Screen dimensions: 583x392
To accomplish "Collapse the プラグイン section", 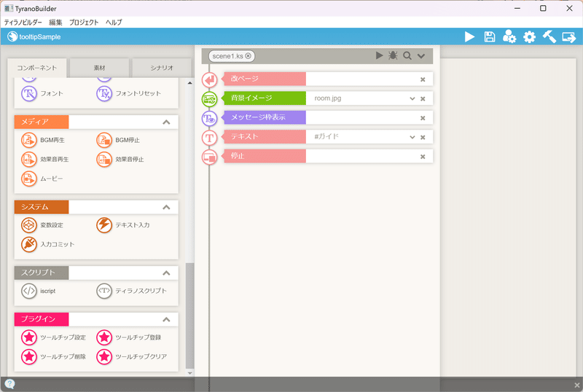I will 166,319.
